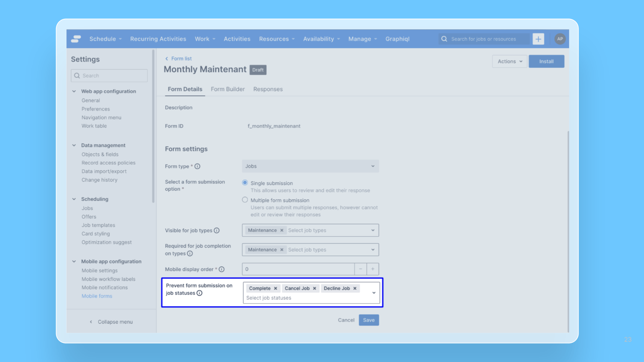Open Job templates settings

click(98, 225)
